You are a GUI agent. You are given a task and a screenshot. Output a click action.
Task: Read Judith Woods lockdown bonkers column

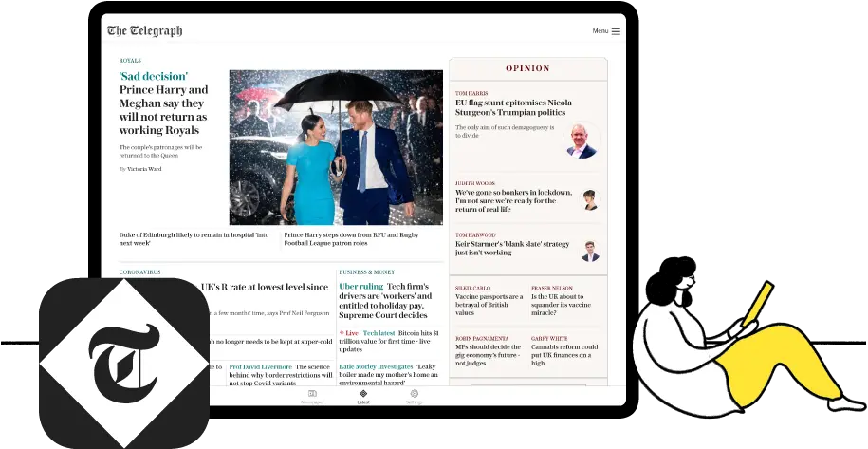point(514,201)
